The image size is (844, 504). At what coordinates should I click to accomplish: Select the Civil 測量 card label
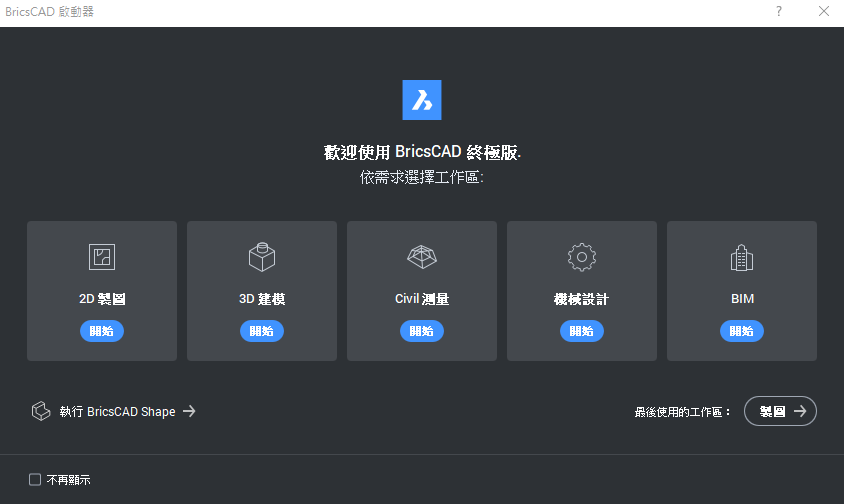click(x=422, y=299)
